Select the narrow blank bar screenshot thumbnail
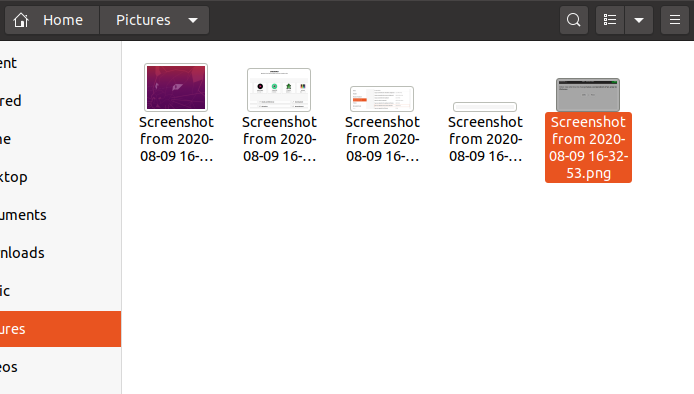The height and width of the screenshot is (394, 694). tap(485, 107)
